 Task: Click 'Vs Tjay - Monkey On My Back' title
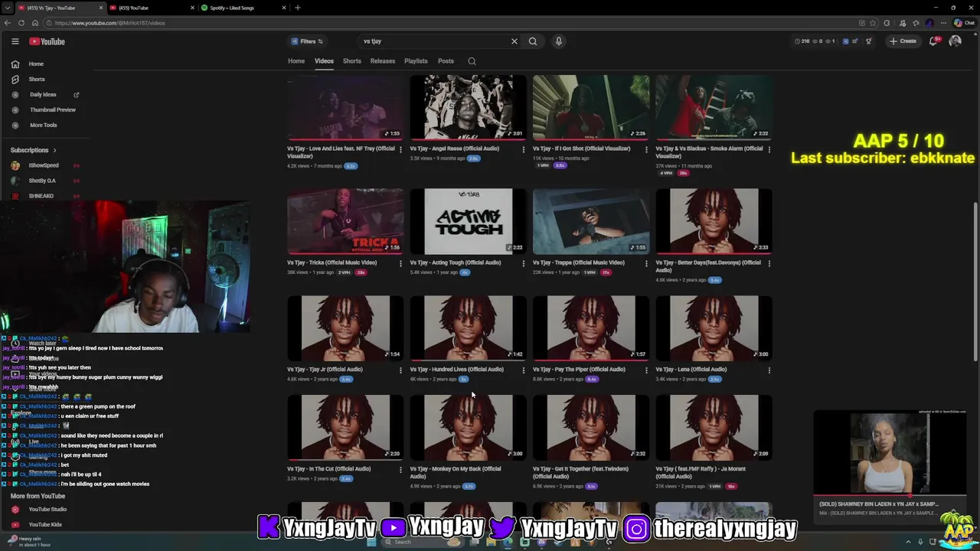[x=456, y=472]
